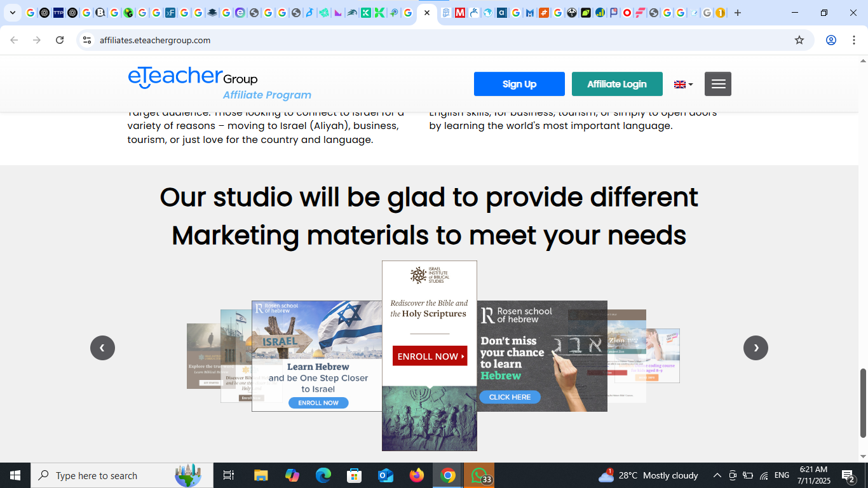The height and width of the screenshot is (488, 868).
Task: Open the language flag dropdown
Action: [x=684, y=85]
